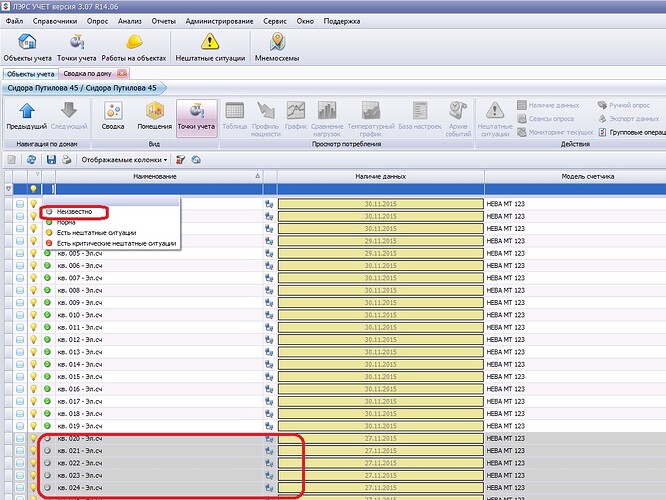Viewport: 666px width, 500px height.
Task: Open Таблица consumption view
Action: [234, 116]
